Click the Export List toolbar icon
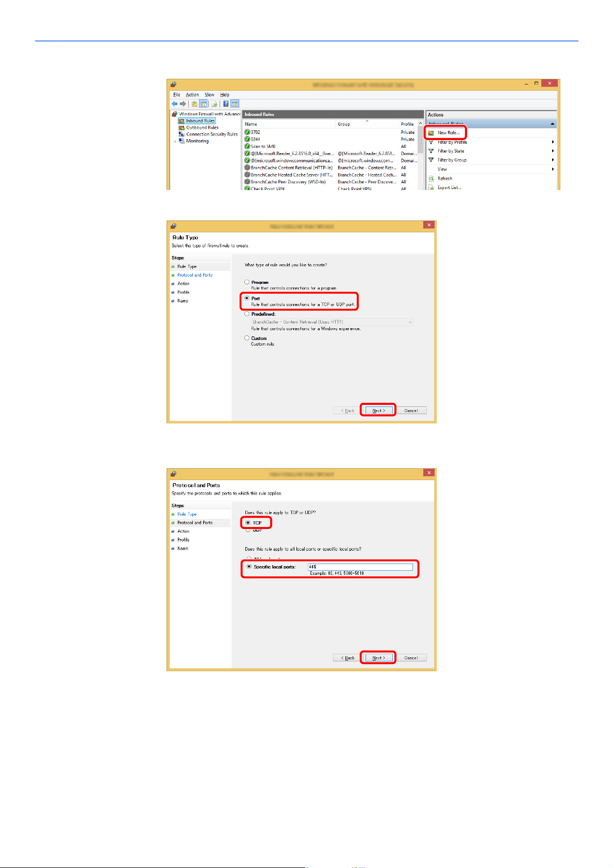614x868 pixels. pyautogui.click(x=213, y=104)
